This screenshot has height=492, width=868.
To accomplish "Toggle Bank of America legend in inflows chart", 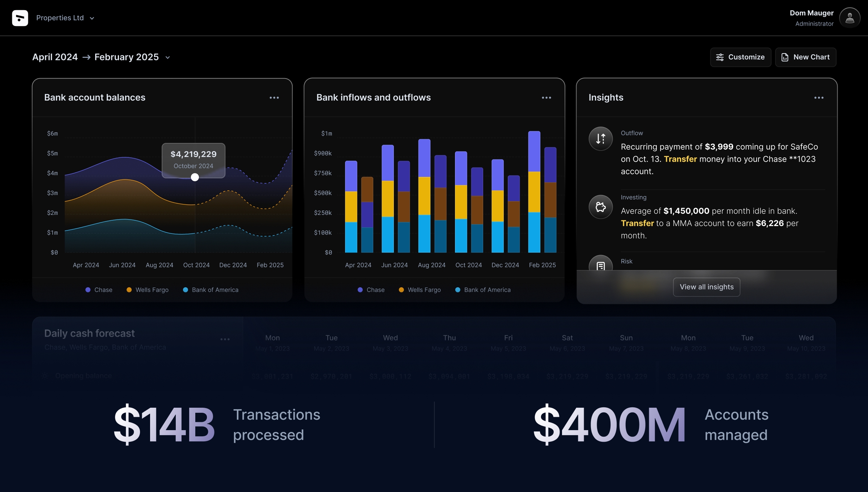I will coord(487,289).
